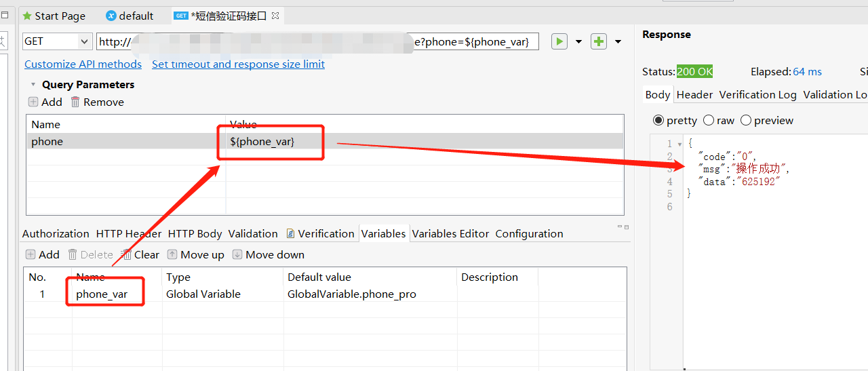Click the green Send request play icon
The image size is (868, 371).
[559, 41]
